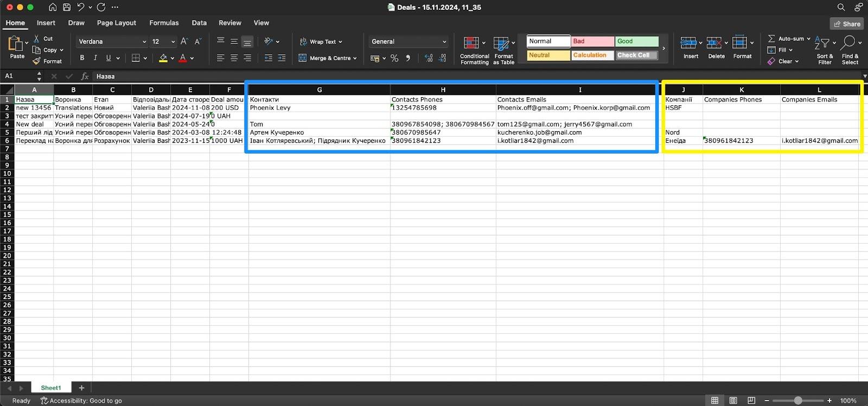Toggle Bold formatting

coord(82,58)
